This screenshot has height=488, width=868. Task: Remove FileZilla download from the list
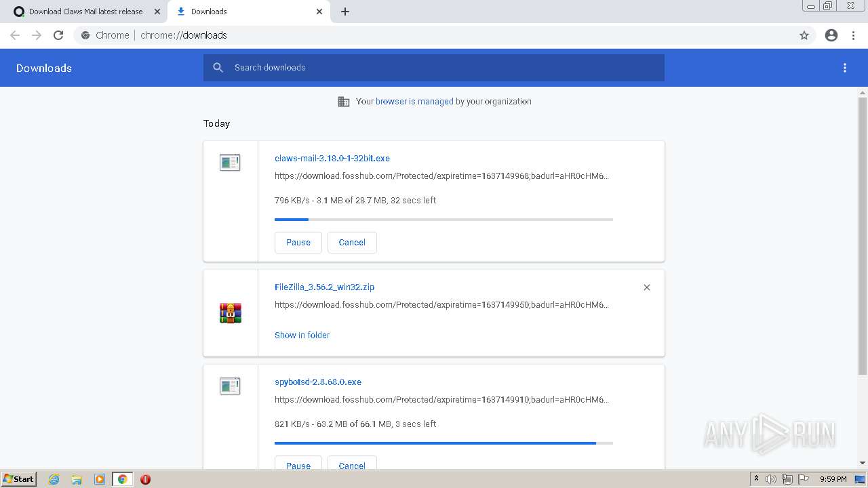[647, 287]
